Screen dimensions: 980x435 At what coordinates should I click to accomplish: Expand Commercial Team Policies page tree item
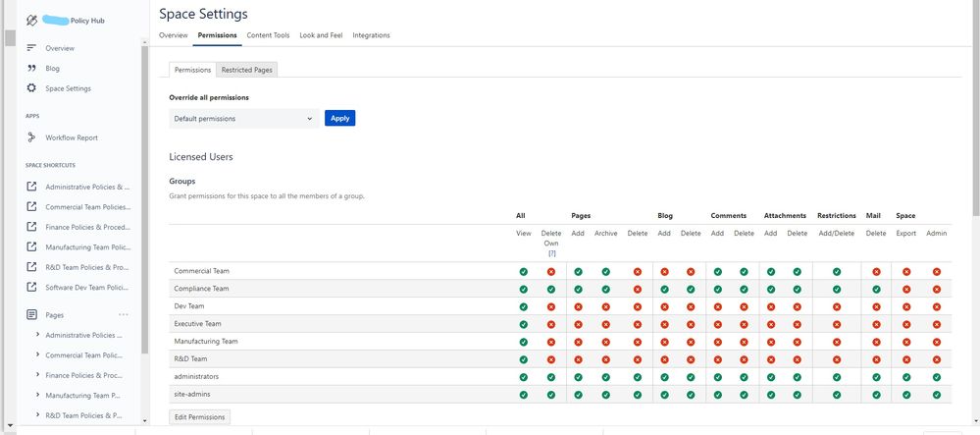coord(37,354)
